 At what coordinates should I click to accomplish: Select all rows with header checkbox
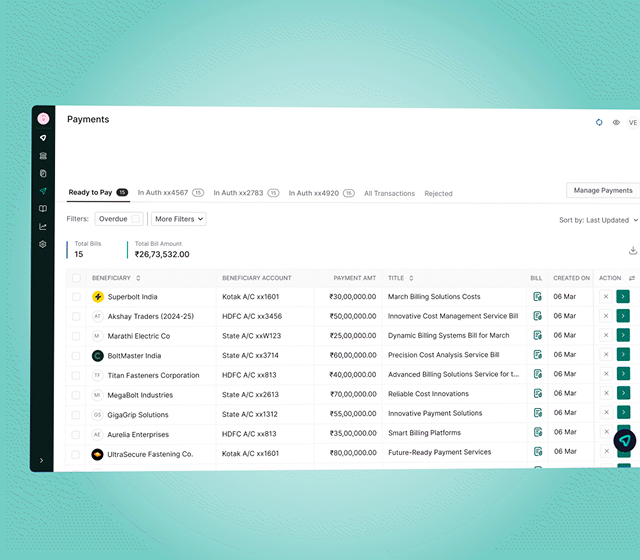(76, 278)
